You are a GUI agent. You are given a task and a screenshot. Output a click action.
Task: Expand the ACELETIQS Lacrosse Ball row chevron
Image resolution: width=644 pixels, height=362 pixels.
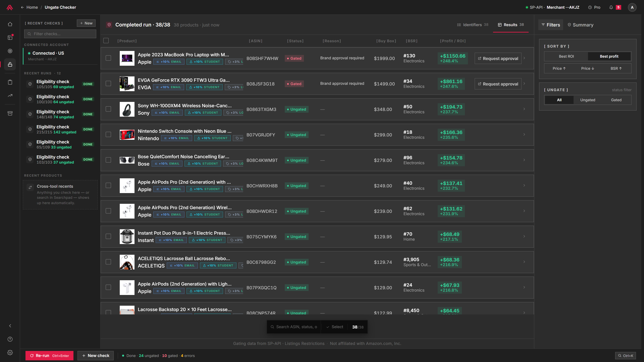(x=524, y=262)
